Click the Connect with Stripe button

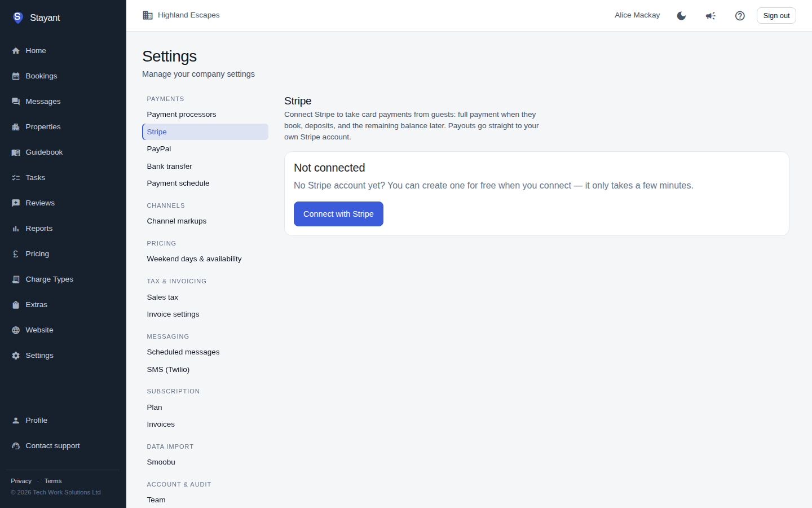(338, 214)
